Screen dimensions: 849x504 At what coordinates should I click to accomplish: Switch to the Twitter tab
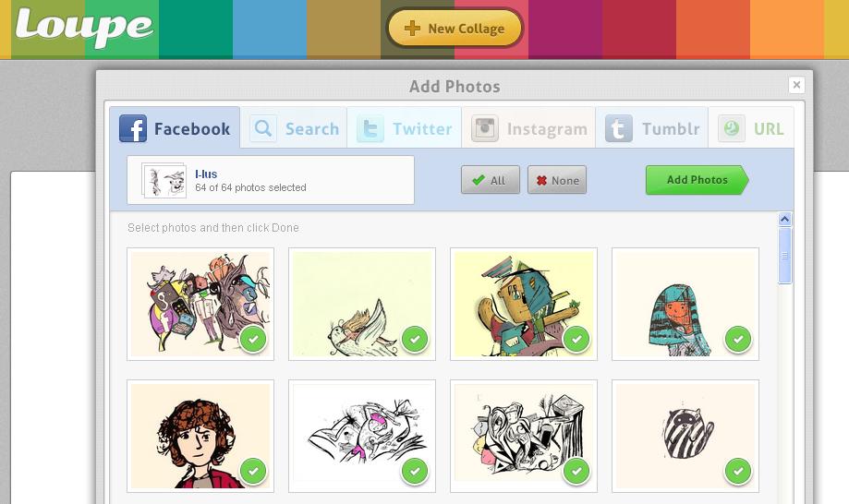[405, 128]
